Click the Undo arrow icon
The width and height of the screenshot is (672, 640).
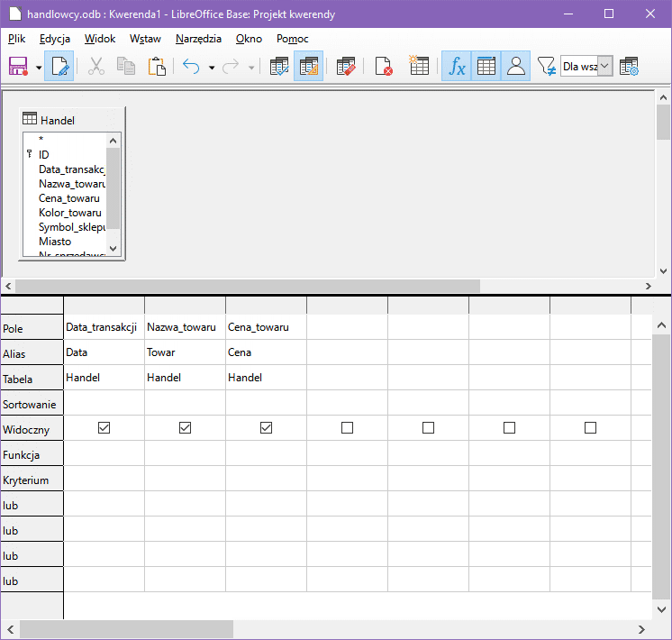[191, 67]
